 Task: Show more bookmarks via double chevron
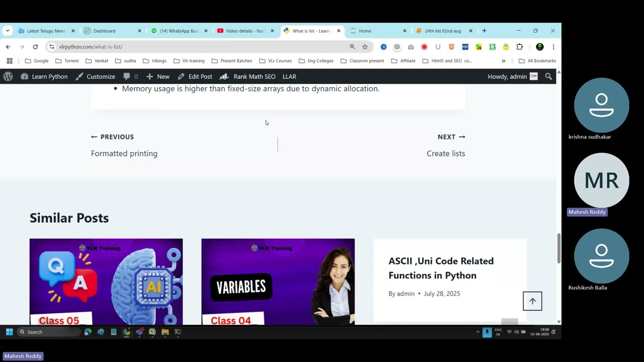pyautogui.click(x=503, y=61)
